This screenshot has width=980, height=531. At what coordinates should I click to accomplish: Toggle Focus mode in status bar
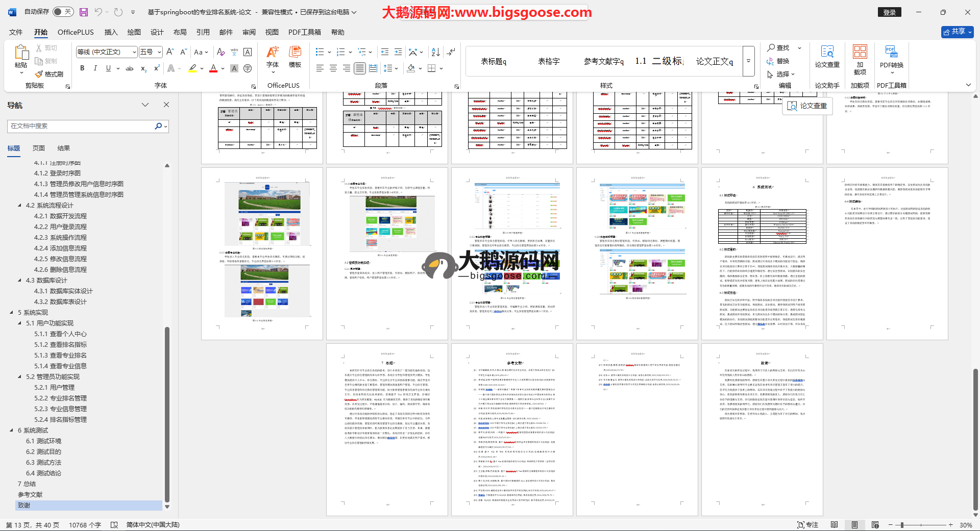807,525
